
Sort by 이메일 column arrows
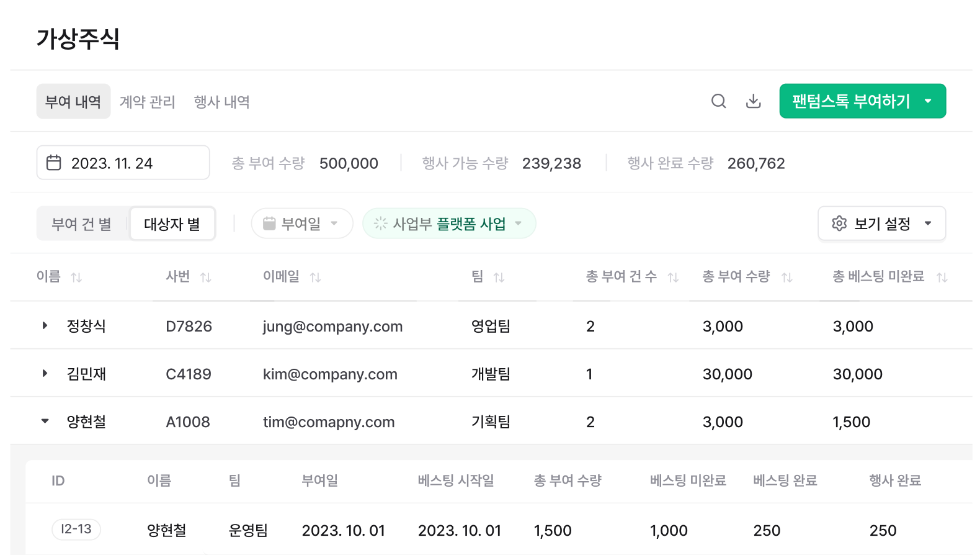coord(315,277)
